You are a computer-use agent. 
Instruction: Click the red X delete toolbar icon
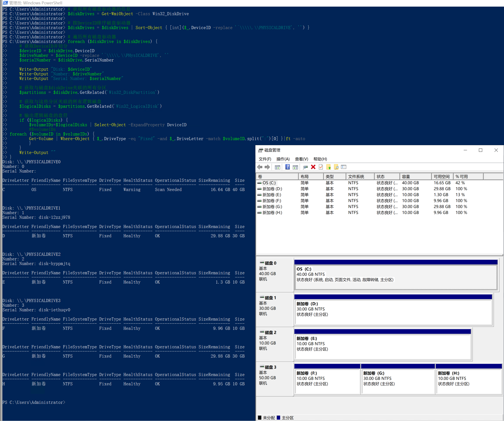tap(313, 167)
